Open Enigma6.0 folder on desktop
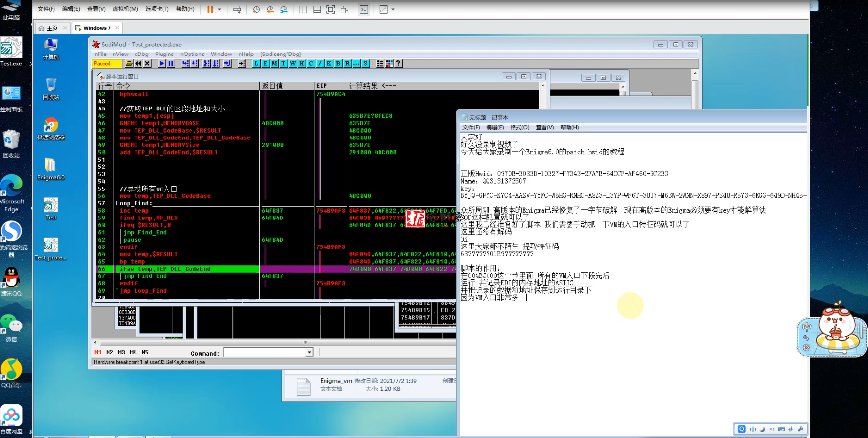 click(x=51, y=168)
